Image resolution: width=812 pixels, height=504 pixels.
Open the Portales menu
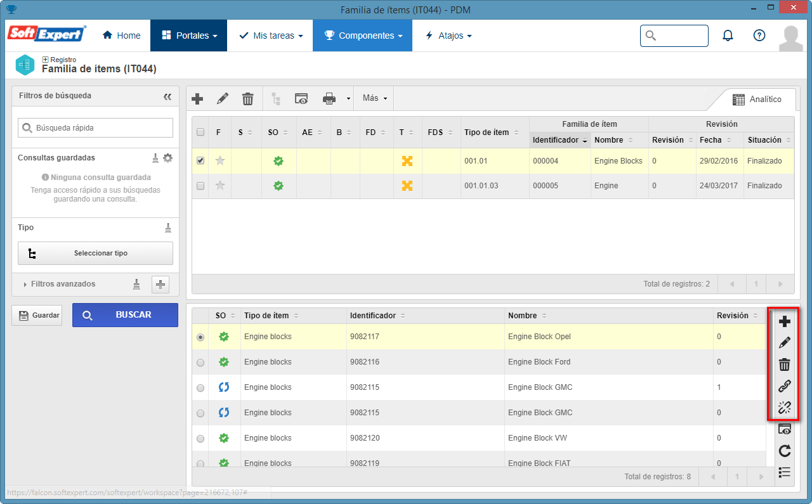point(189,36)
